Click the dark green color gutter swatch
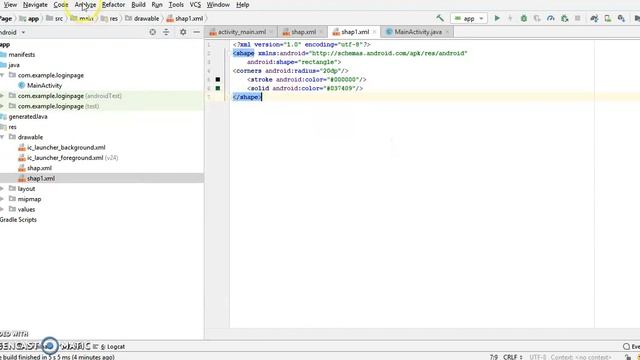 coord(218,88)
